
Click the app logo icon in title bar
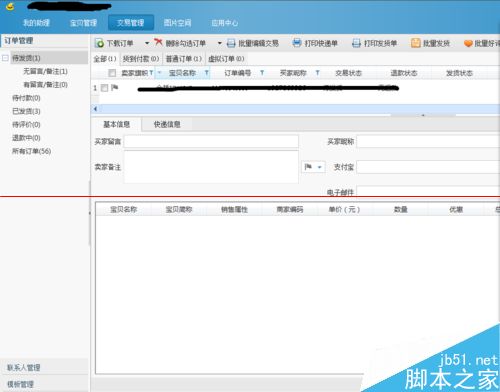click(x=10, y=6)
